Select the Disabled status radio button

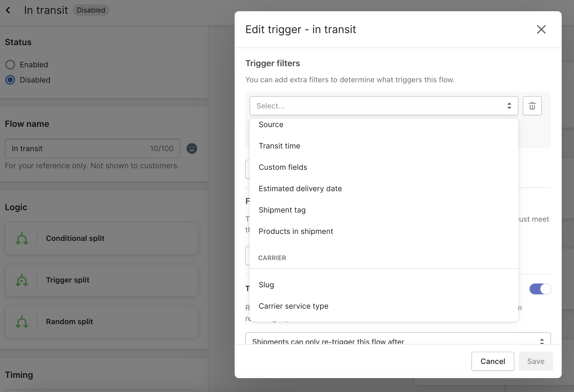pos(10,80)
